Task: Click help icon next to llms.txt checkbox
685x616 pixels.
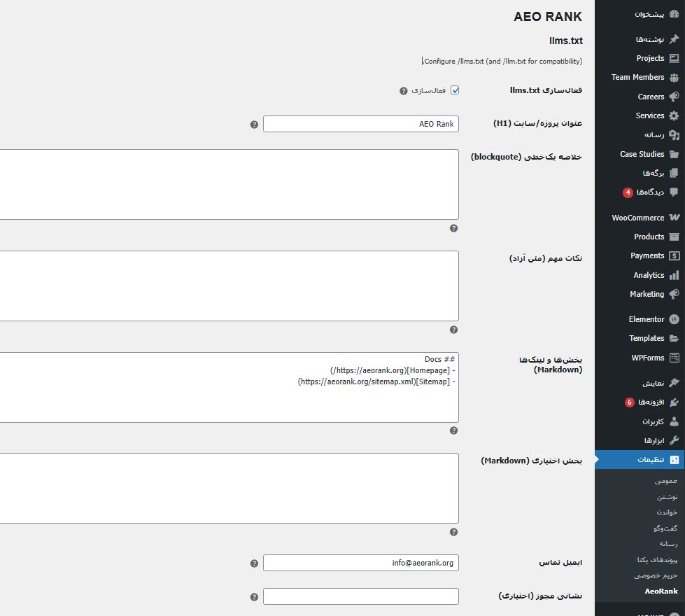Action: [403, 91]
